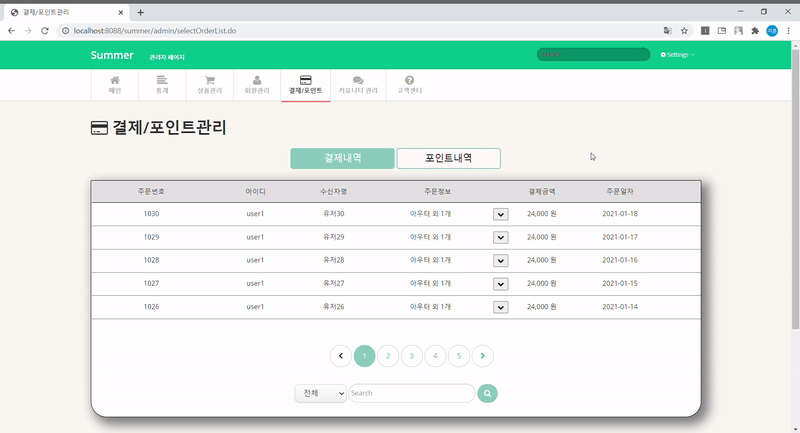Go to page 3
Image resolution: width=800 pixels, height=433 pixels.
(x=412, y=356)
